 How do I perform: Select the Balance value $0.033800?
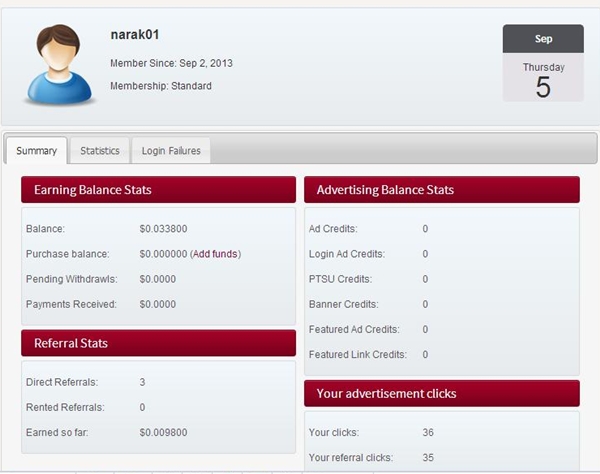coord(163,229)
